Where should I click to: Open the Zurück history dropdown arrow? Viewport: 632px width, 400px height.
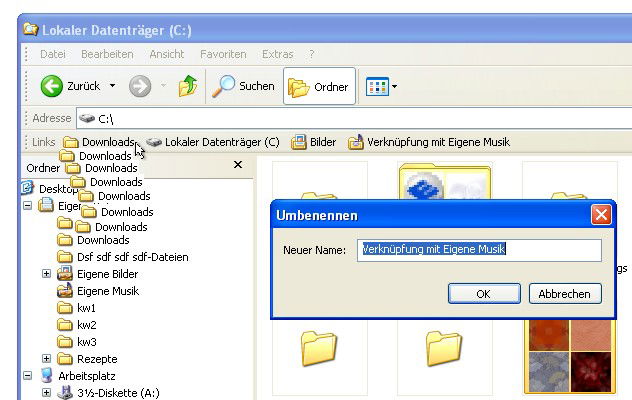[112, 85]
